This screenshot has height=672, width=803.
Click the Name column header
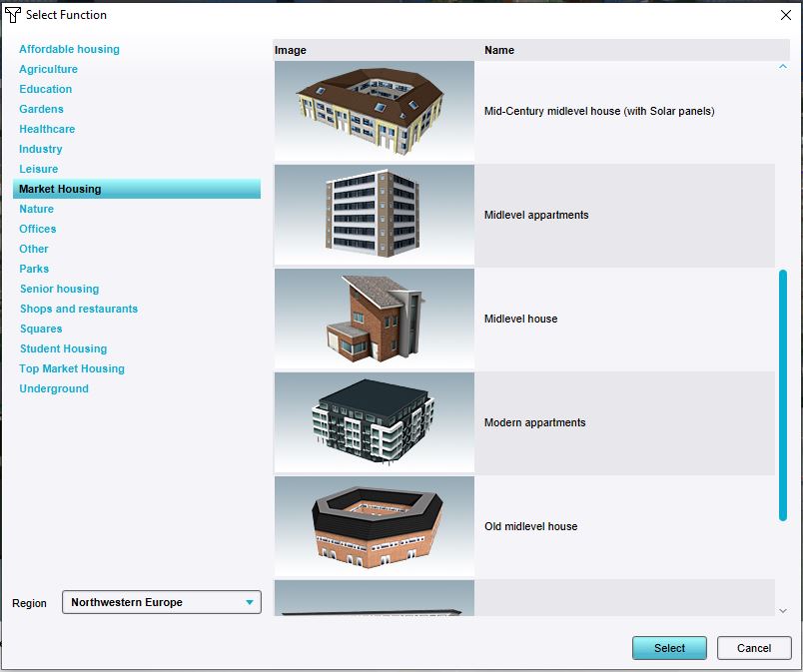[499, 50]
